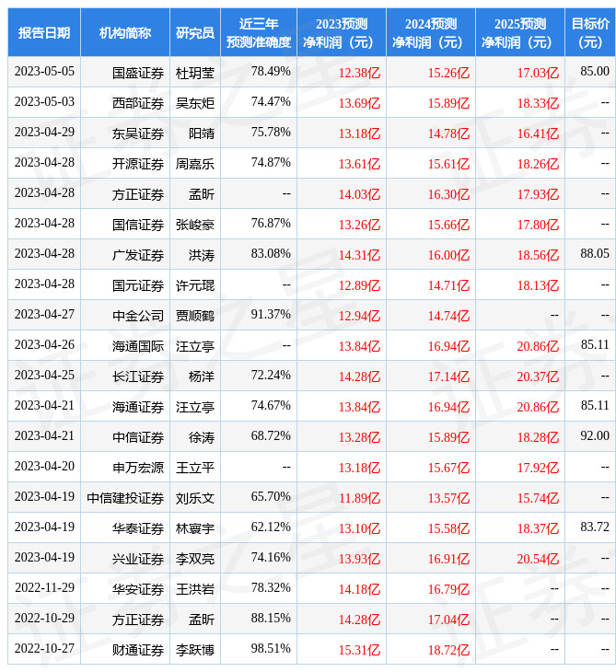Click analyst name 杜玥莹
616x672 pixels.
pos(195,72)
